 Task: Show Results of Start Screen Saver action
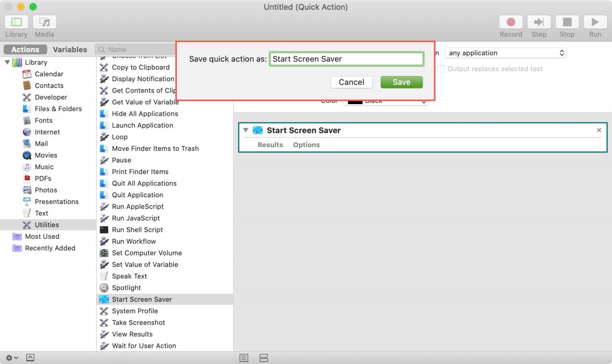coord(270,145)
